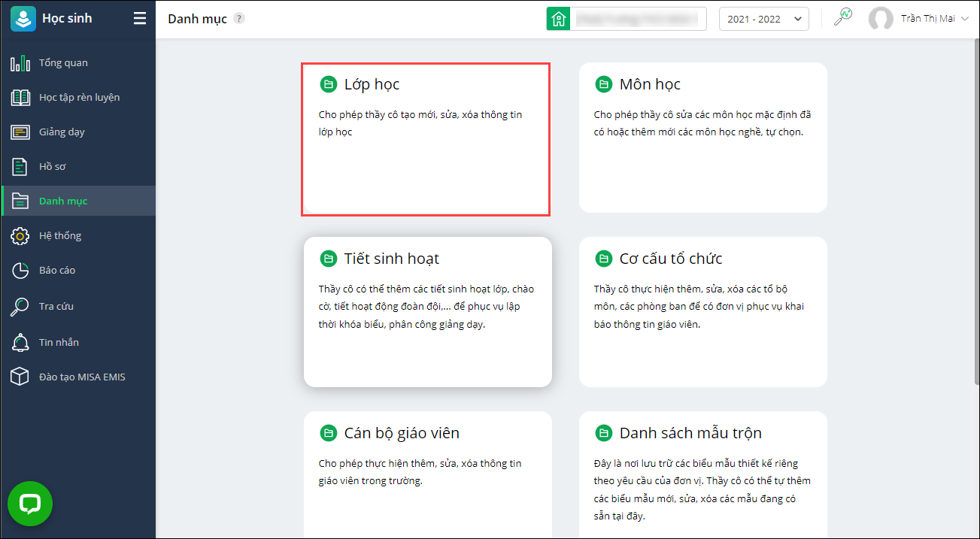This screenshot has width=980, height=539.
Task: Open the green live chat bubble
Action: 30,504
